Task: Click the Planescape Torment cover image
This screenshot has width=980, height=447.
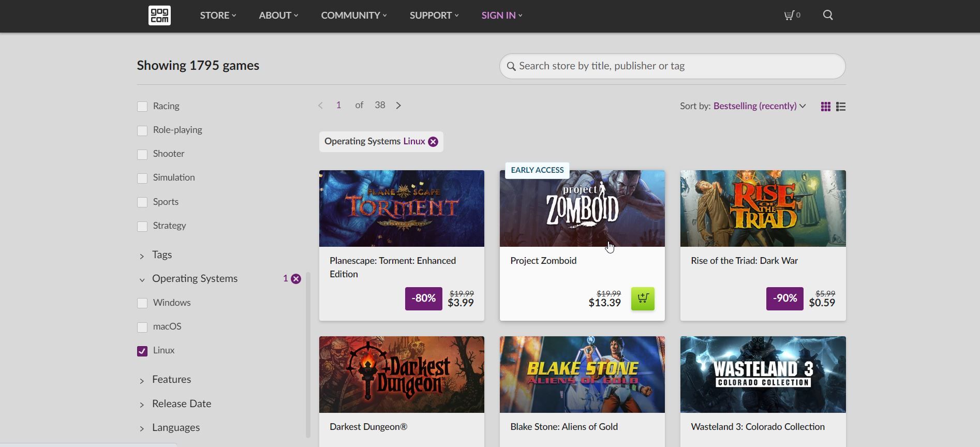Action: tap(402, 208)
